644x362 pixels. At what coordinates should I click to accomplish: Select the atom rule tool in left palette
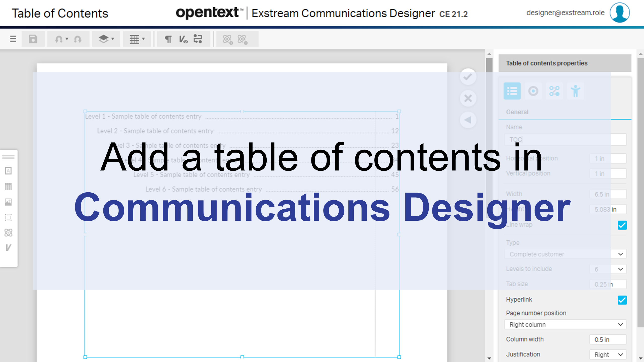(8, 233)
